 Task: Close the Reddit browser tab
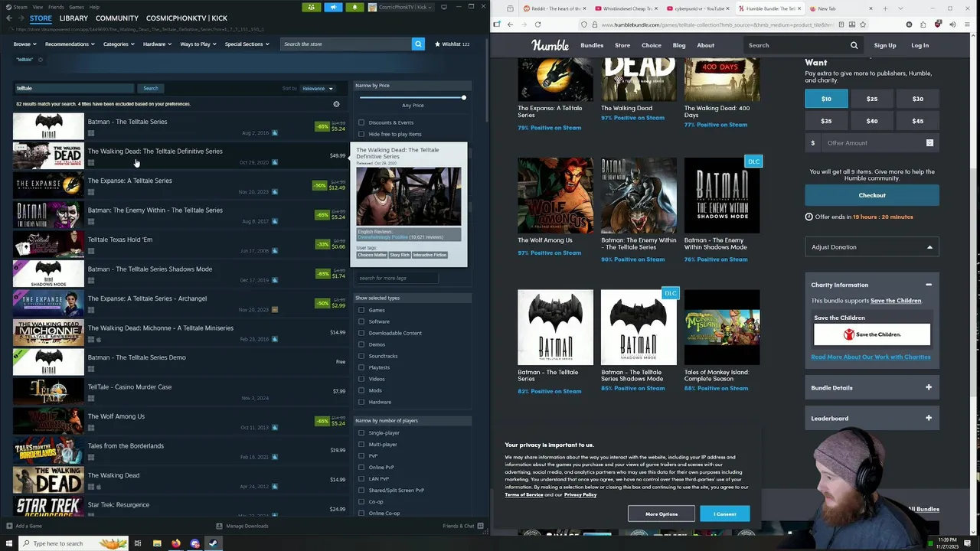[586, 8]
